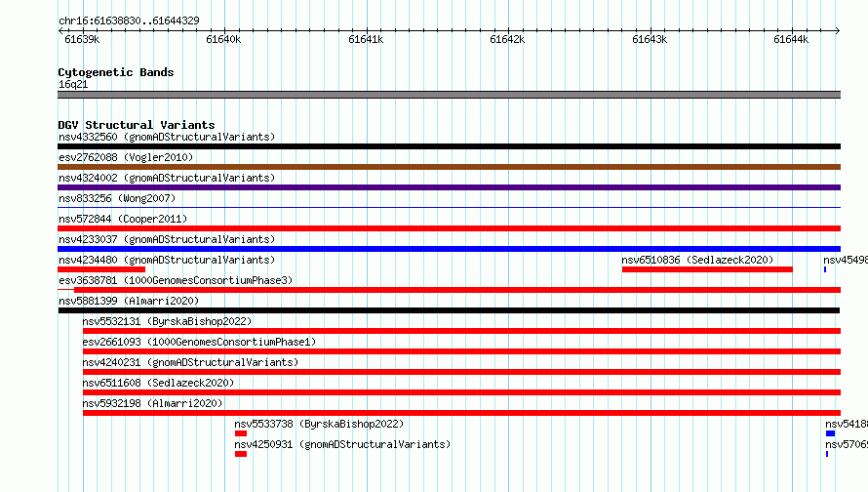Image resolution: width=868 pixels, height=492 pixels.
Task: Open esv3638781 1000GenomesConsortiumPhase3 label
Action: [x=176, y=280]
